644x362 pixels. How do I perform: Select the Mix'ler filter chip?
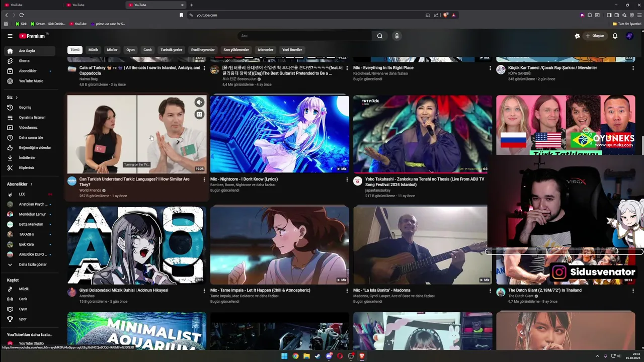[x=112, y=50]
